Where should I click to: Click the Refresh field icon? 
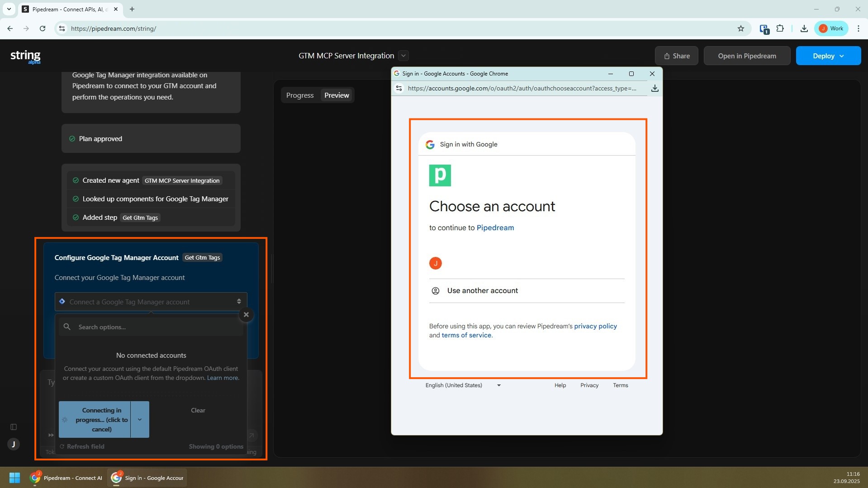[x=62, y=446]
